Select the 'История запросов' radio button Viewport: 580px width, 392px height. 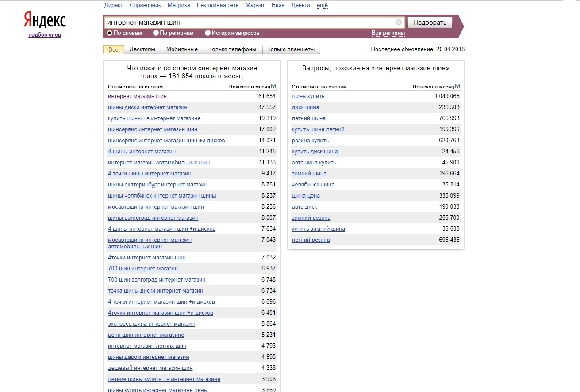[x=207, y=33]
